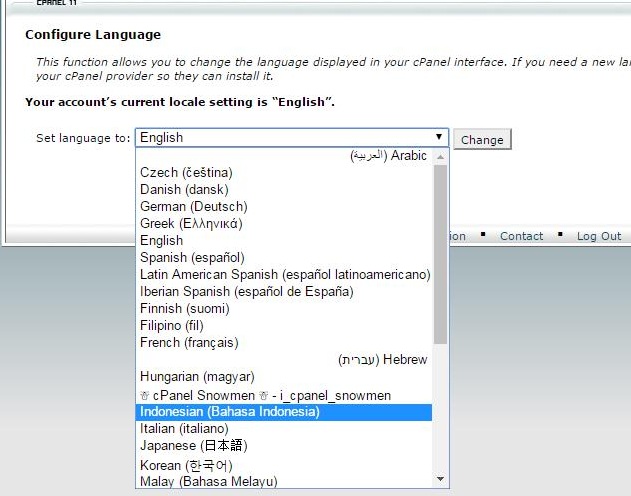Choose French (français) language
631x496 pixels.
coord(284,342)
